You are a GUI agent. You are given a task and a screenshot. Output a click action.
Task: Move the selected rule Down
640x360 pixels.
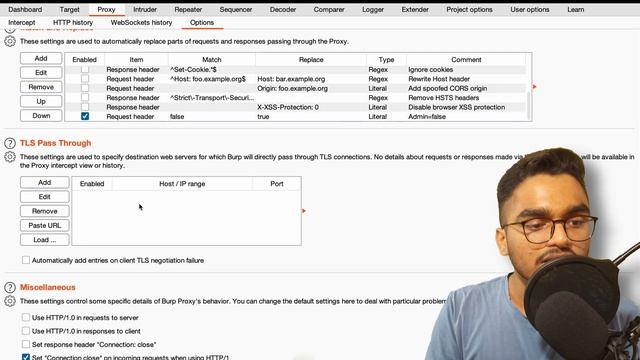(x=41, y=116)
